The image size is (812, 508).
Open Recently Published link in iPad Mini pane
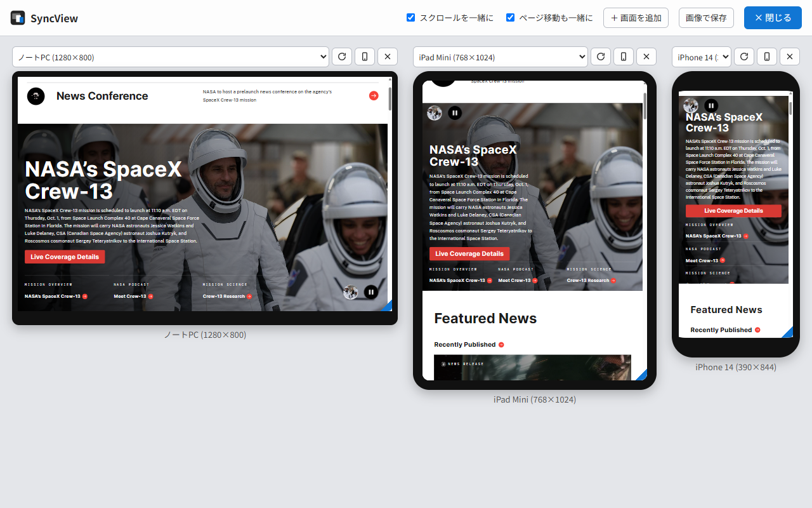(469, 345)
